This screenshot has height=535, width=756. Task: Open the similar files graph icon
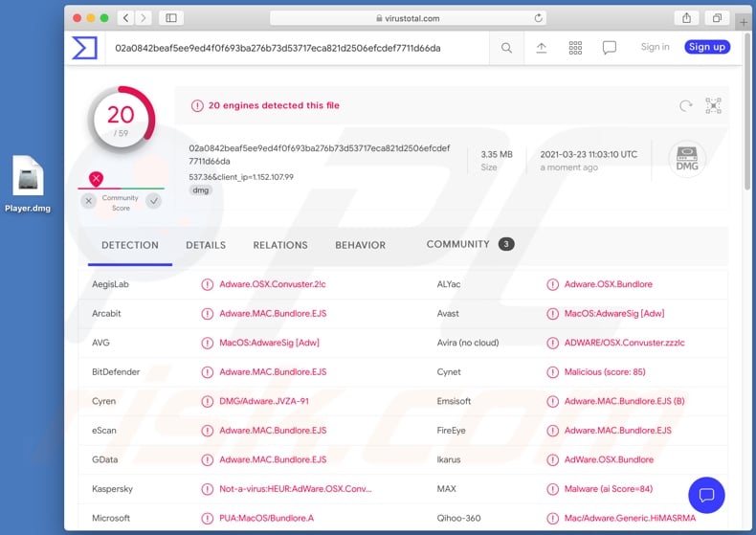pos(713,105)
